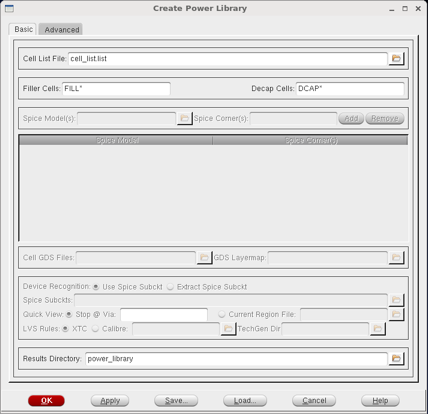Open the Spice Model(s) folder browser

[184, 118]
